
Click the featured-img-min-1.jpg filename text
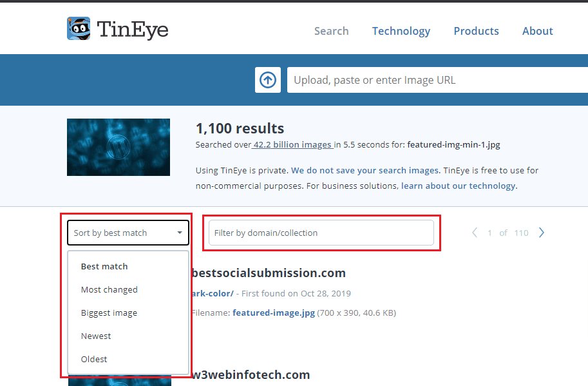click(454, 145)
